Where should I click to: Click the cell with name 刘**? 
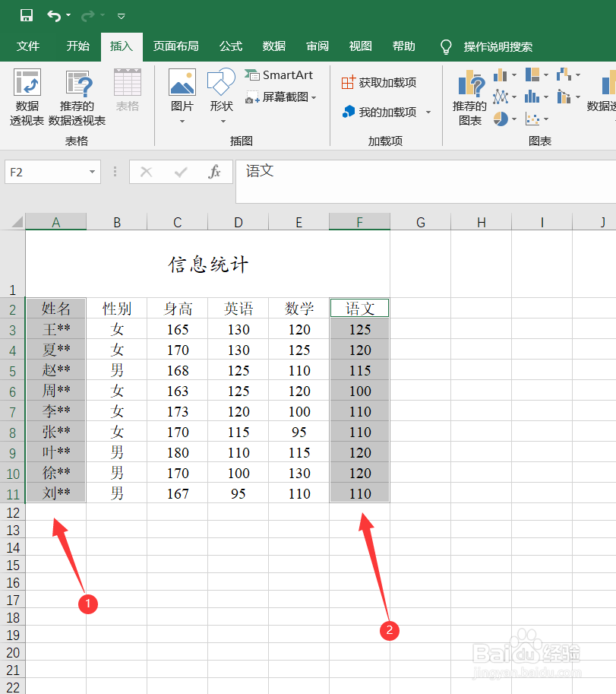click(x=55, y=493)
